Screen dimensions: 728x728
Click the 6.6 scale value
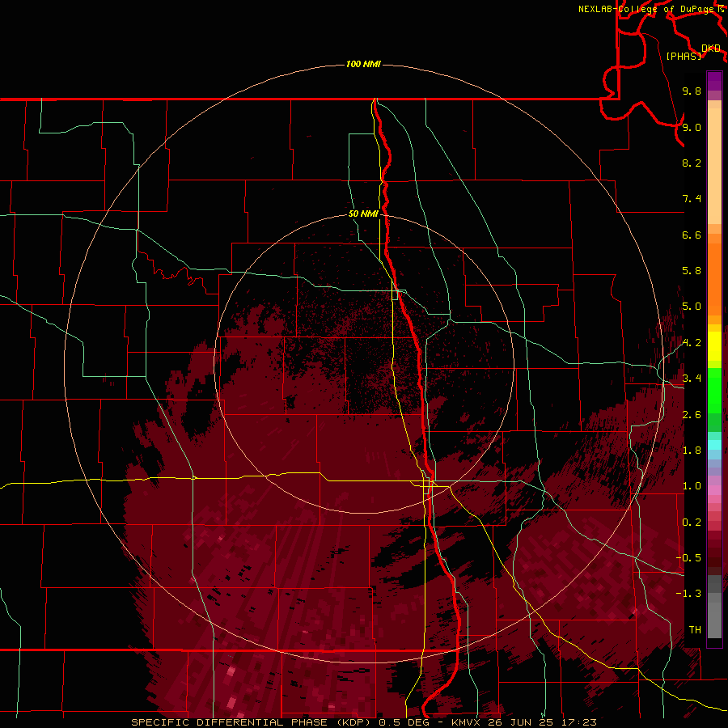pos(692,235)
